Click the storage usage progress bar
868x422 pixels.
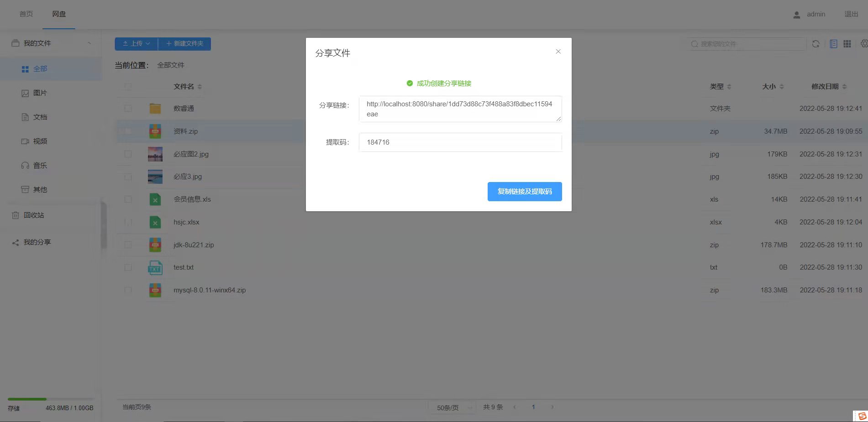point(50,399)
